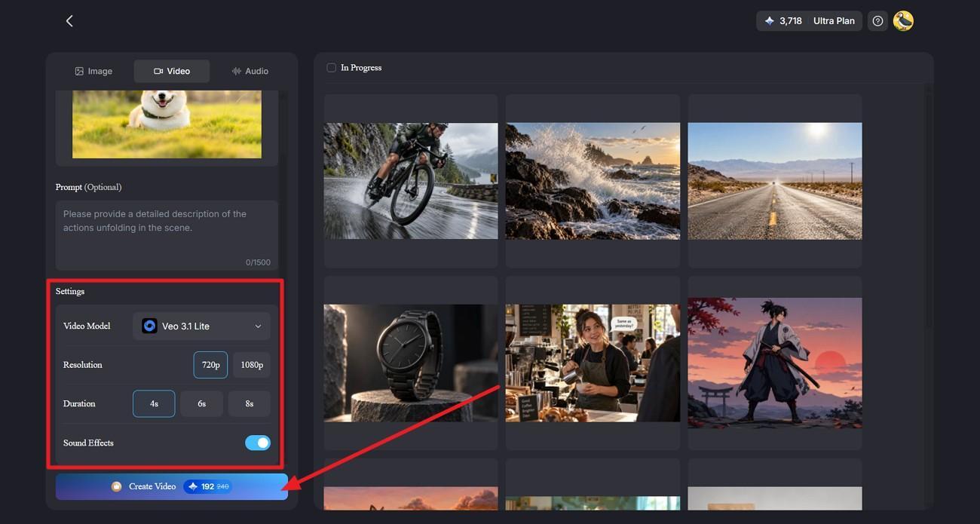This screenshot has height=524, width=980.
Task: Open the cyclist on wet road video
Action: pos(411,181)
